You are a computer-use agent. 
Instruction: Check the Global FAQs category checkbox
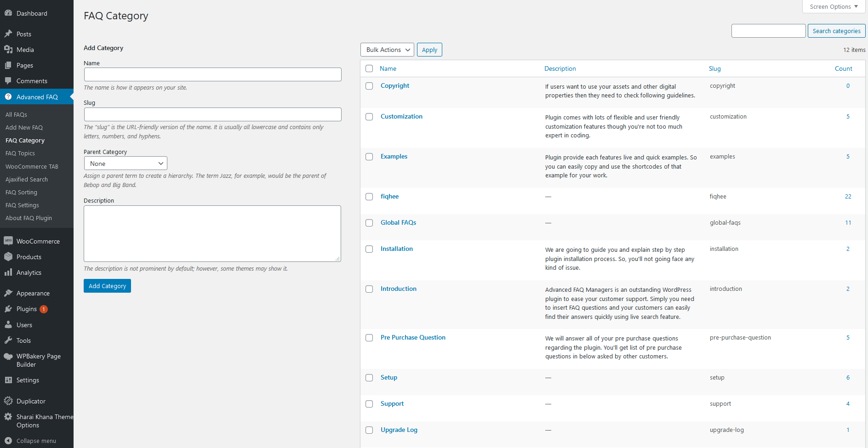click(369, 223)
